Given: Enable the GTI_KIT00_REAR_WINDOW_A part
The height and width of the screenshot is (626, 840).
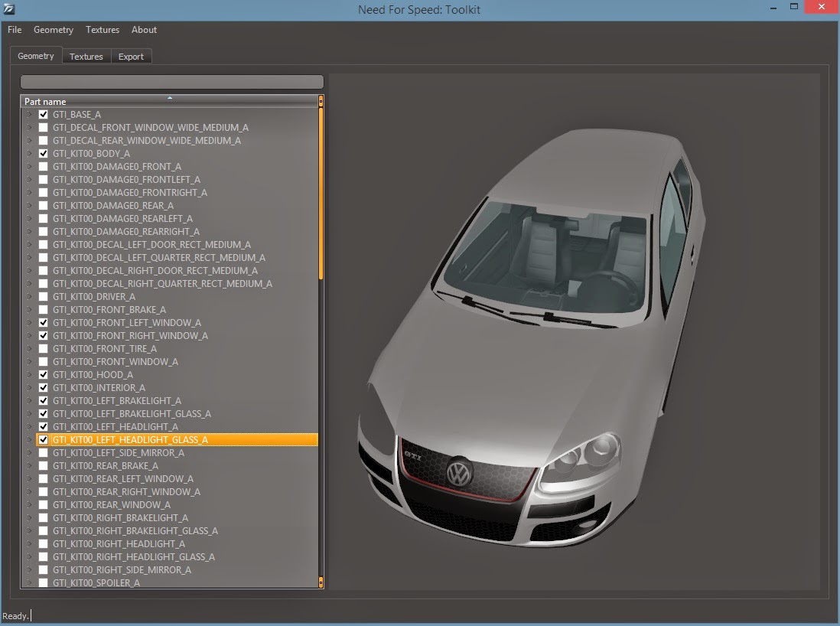Looking at the screenshot, I should tap(43, 504).
